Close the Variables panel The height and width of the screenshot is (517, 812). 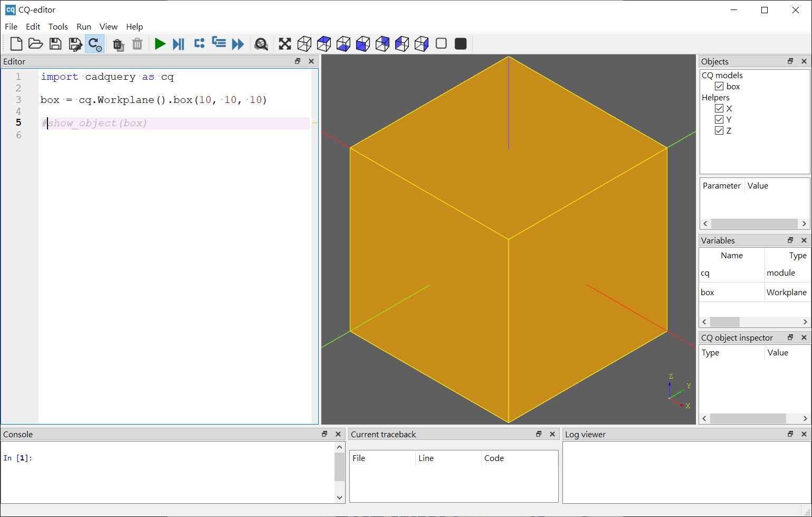(x=804, y=240)
